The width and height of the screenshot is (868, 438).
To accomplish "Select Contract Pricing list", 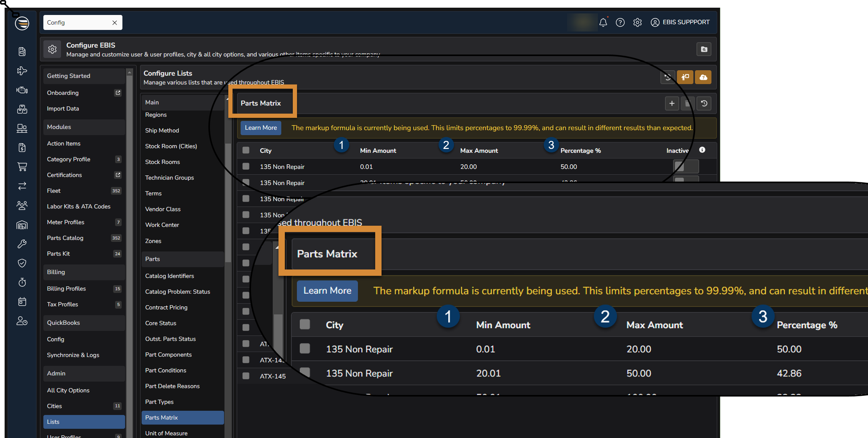I will coord(166,307).
